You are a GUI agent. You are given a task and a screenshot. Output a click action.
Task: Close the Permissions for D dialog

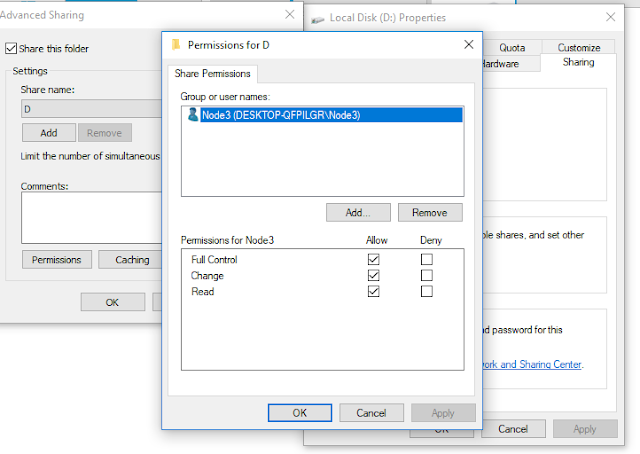click(469, 45)
